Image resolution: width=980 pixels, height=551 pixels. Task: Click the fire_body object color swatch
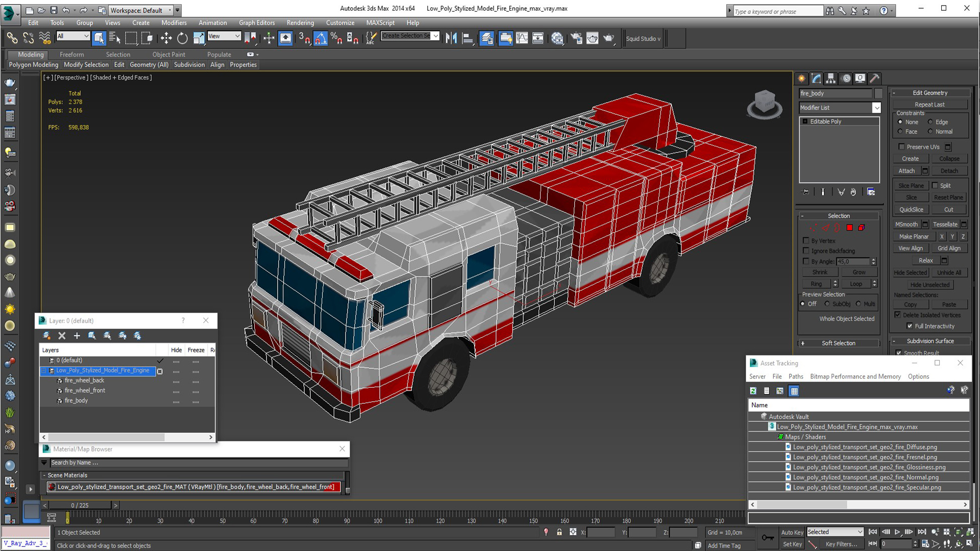878,93
